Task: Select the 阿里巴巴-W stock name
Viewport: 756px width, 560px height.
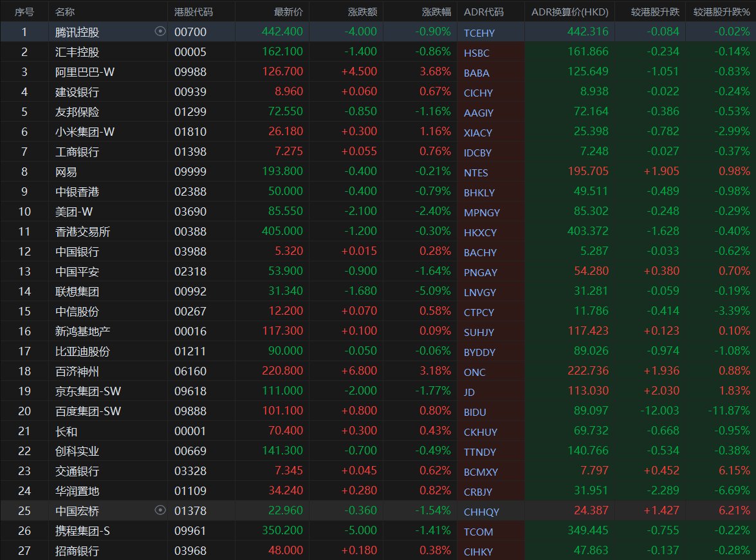Action: (85, 72)
